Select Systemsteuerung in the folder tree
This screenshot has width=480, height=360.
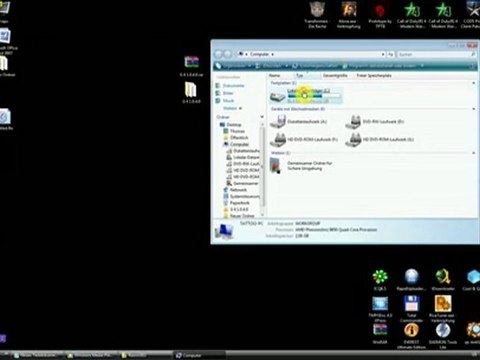pyautogui.click(x=242, y=196)
